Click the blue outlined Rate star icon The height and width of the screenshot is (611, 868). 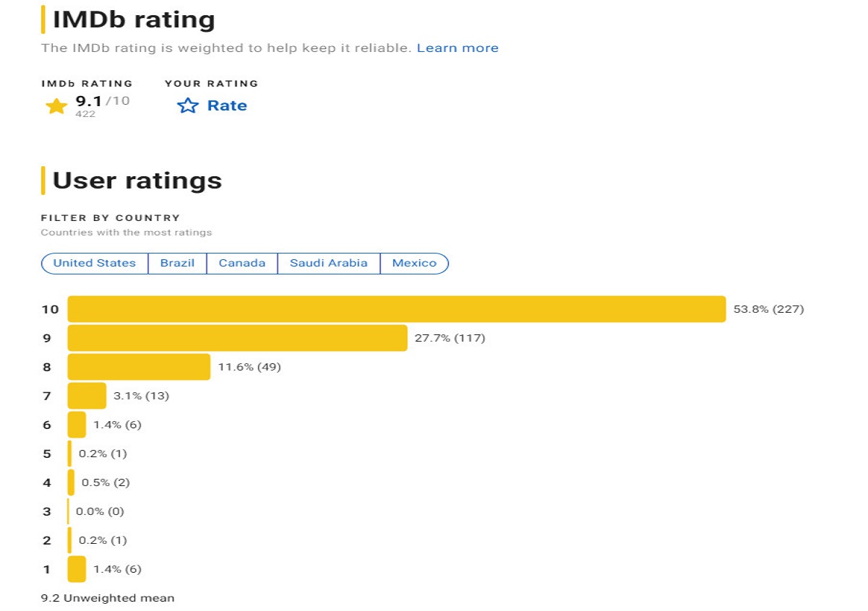188,105
